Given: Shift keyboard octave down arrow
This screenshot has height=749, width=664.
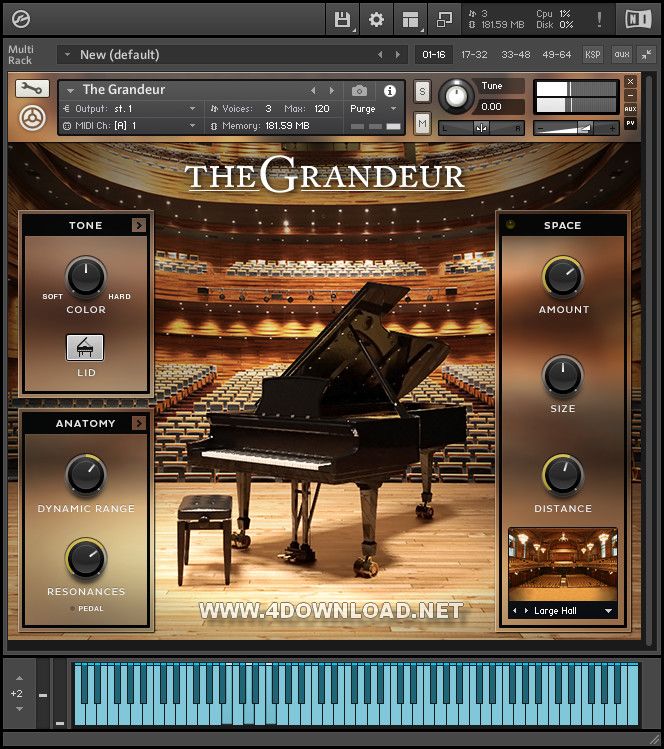Looking at the screenshot, I should coord(19,709).
